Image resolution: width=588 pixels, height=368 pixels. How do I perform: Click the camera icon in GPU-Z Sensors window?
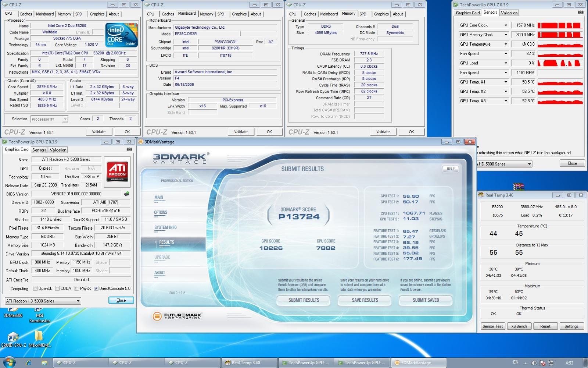[x=580, y=12]
